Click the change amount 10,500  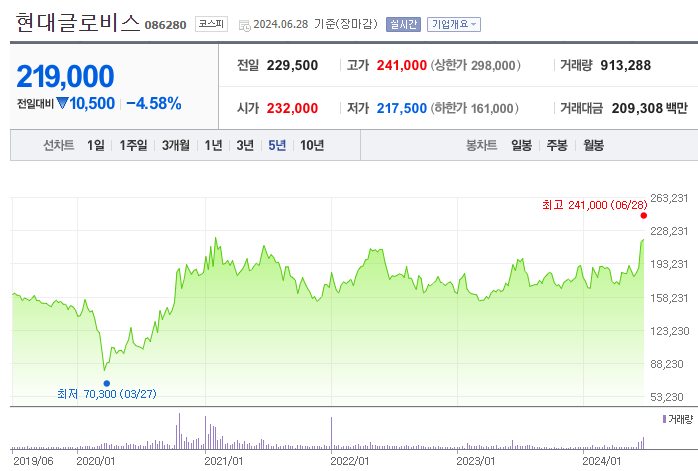(x=92, y=103)
